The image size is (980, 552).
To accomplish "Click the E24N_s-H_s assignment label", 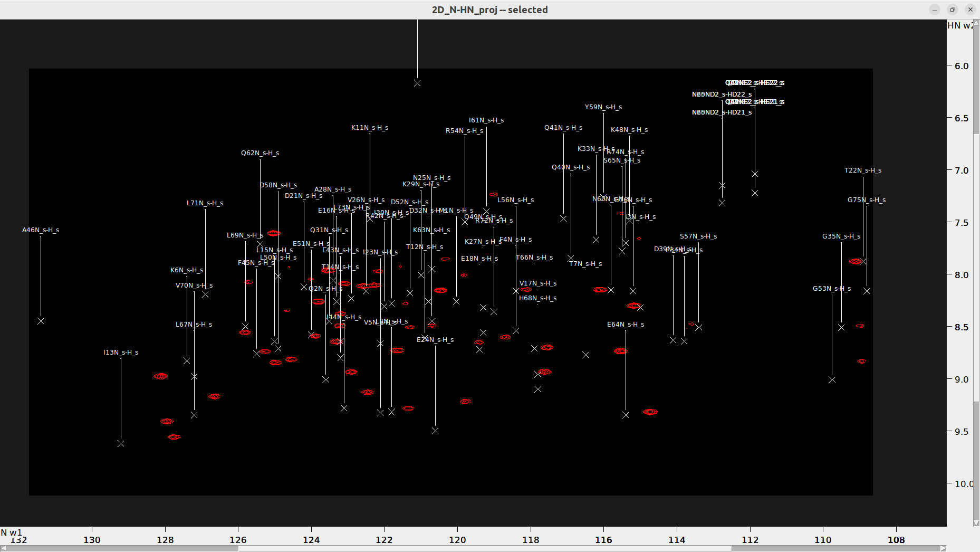I will (434, 340).
